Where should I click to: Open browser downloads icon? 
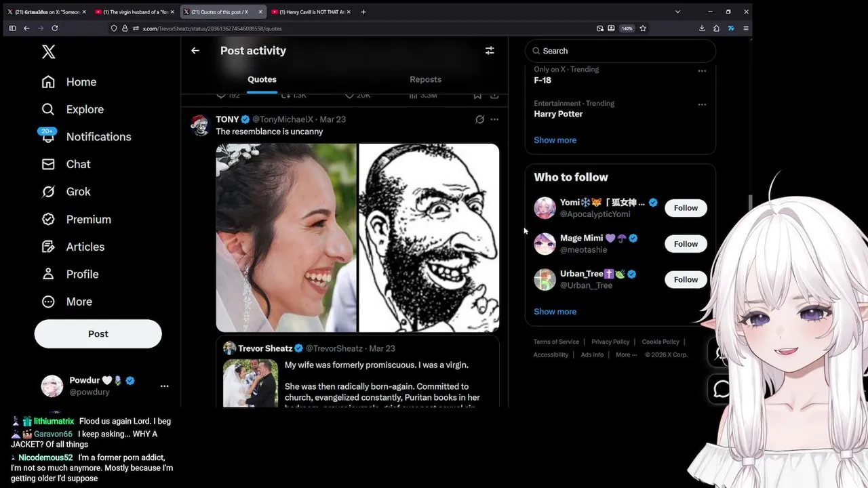702,28
